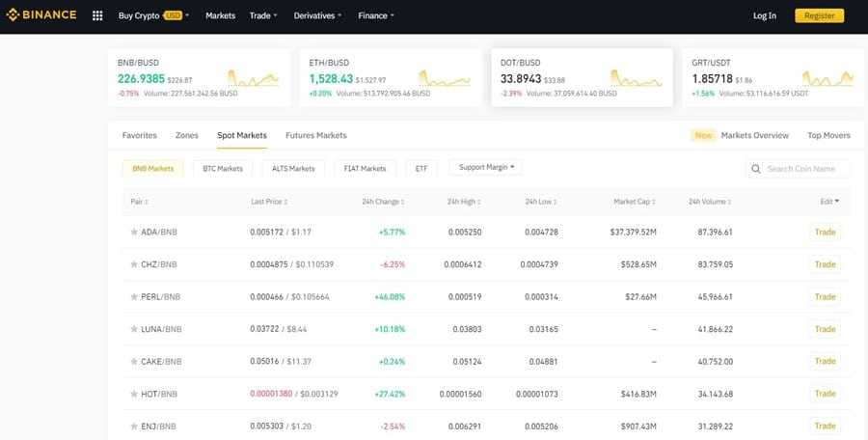Add HOT/BNB to favorites via star
The height and width of the screenshot is (440, 868).
pos(134,394)
